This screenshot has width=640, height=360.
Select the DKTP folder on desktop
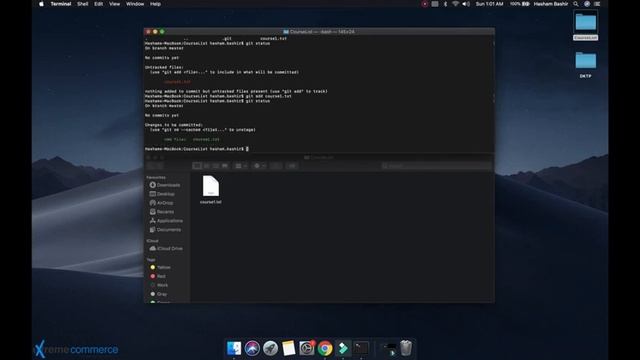(x=585, y=64)
